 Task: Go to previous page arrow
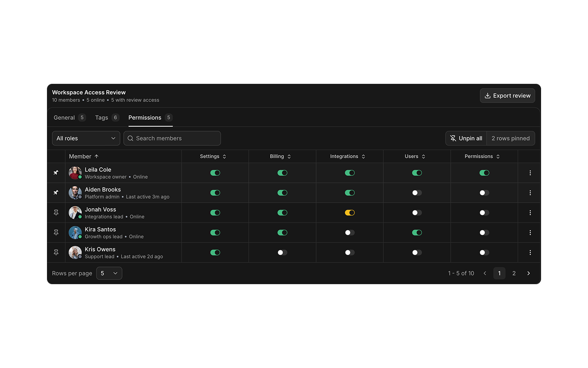point(485,273)
